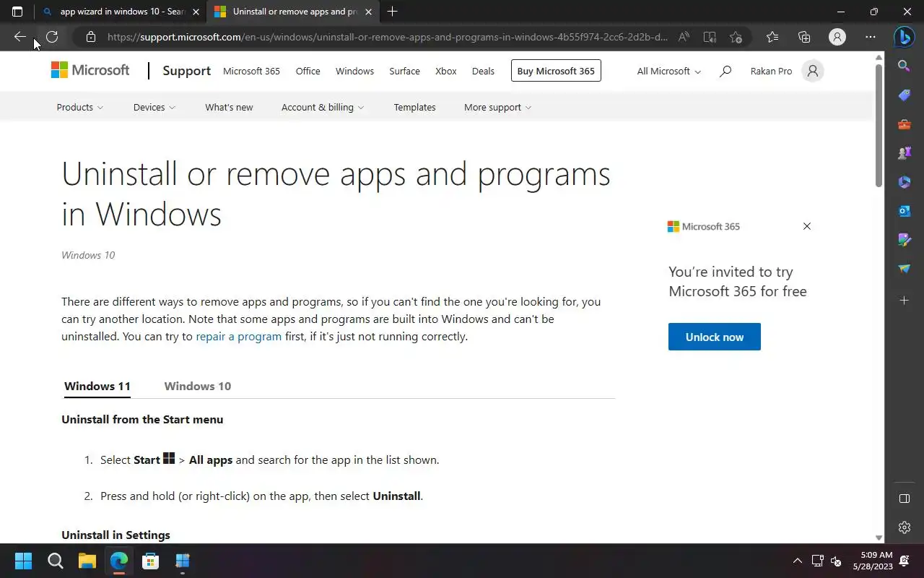Open immersive reader icon
Image resolution: width=924 pixels, height=578 pixels.
pos(710,37)
